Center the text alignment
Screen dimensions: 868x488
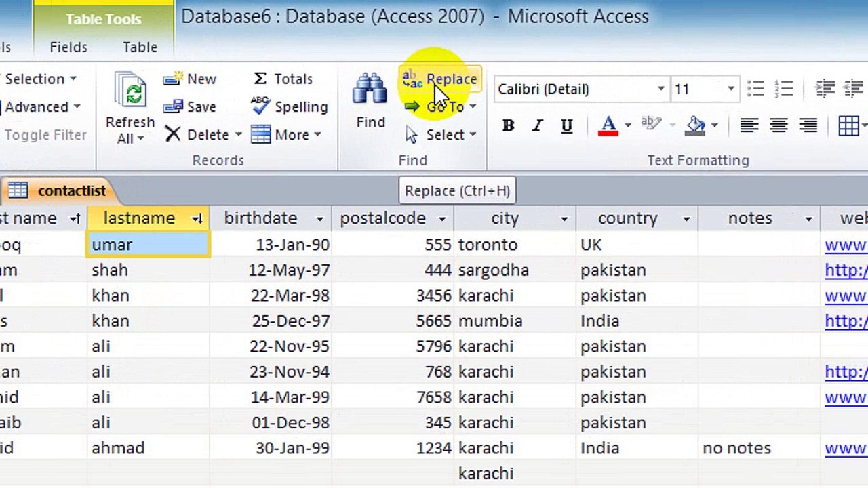[778, 125]
